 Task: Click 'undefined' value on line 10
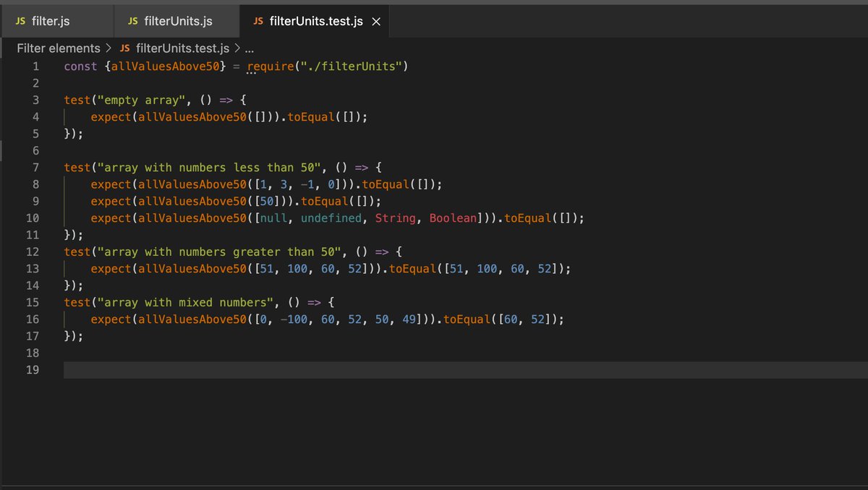tap(331, 218)
